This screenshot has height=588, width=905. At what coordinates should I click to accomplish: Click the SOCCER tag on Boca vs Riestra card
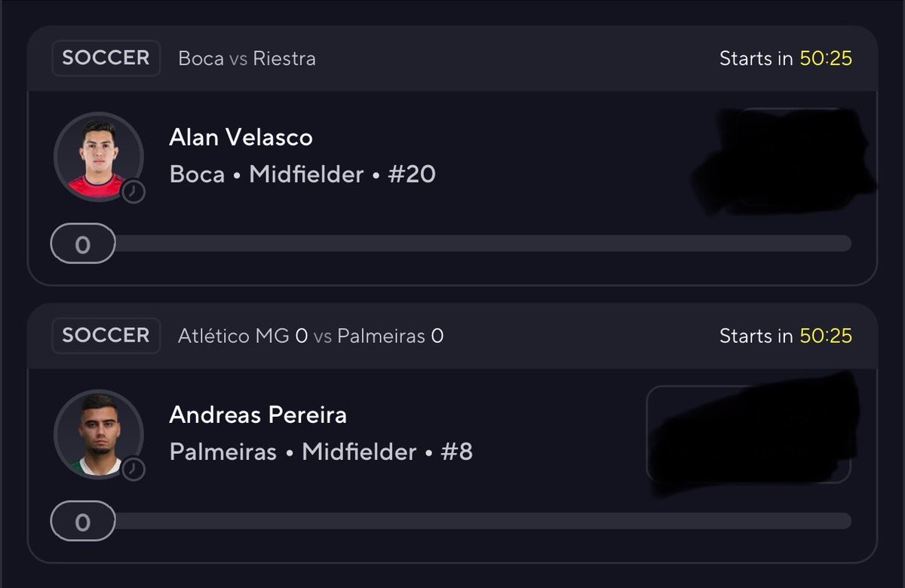[x=106, y=58]
